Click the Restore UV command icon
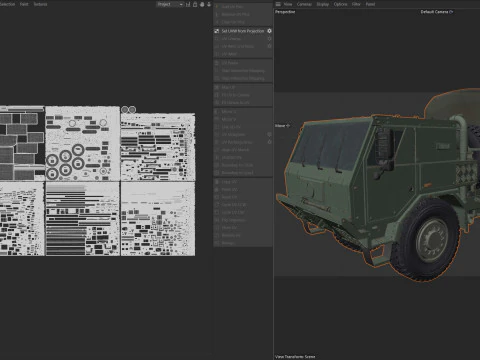 (216, 235)
